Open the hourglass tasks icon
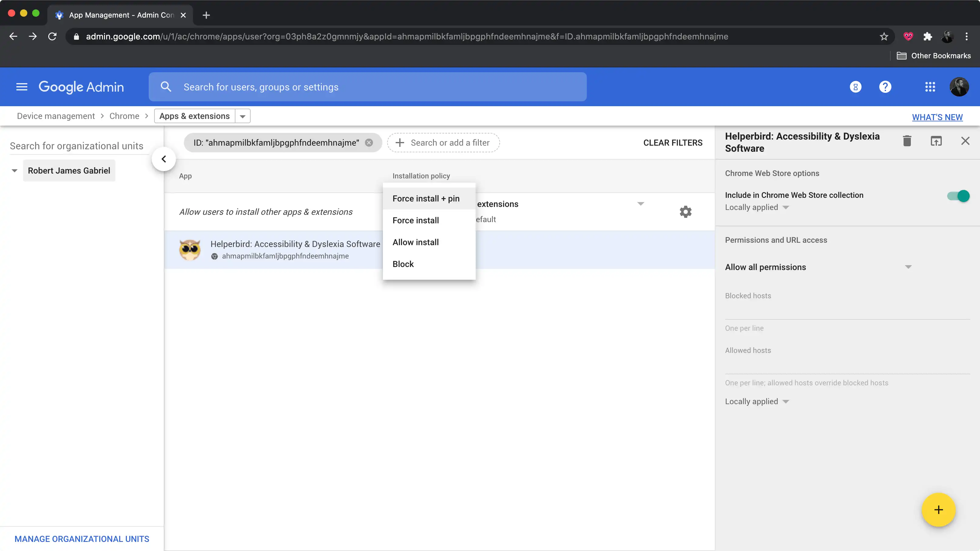 point(856,87)
